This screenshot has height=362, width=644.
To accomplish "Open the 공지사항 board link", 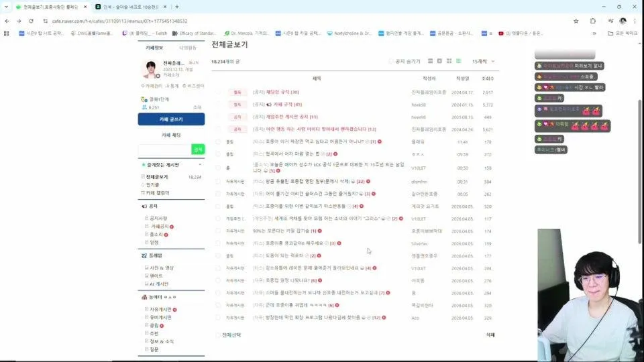I will (158, 219).
